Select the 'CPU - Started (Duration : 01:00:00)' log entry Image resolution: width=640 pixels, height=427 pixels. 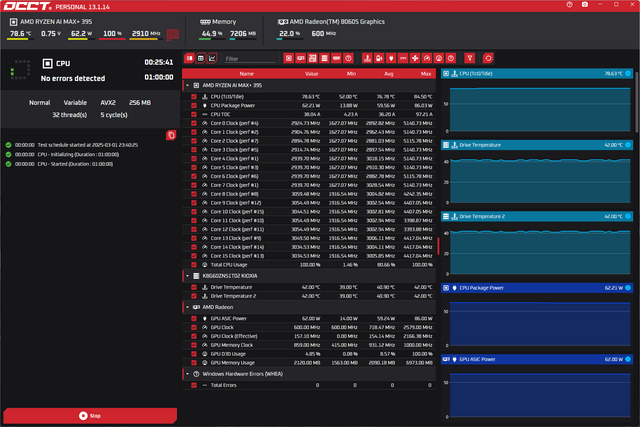pos(60,164)
